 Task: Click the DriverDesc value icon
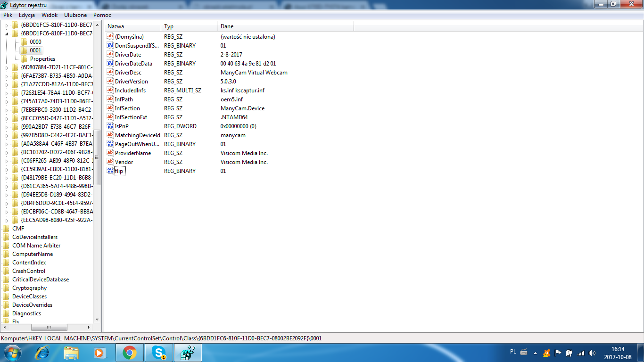[x=110, y=73]
